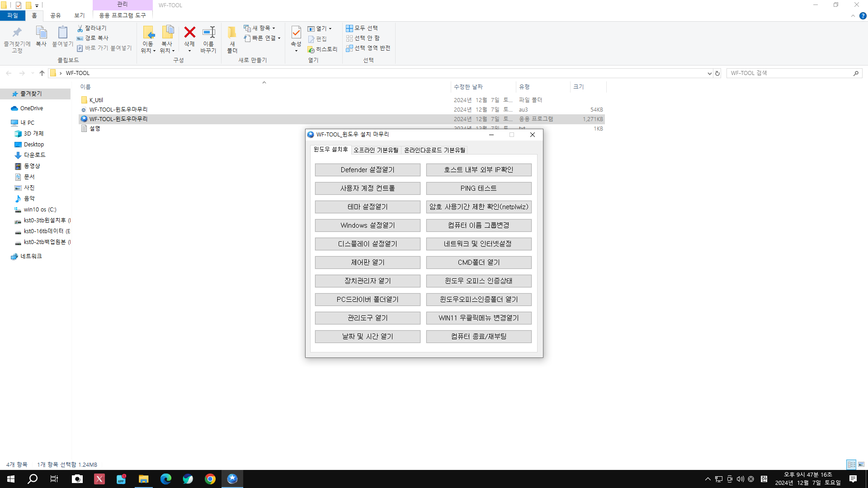Click the Refresh address bar icon
This screenshot has height=488, width=868.
click(717, 73)
